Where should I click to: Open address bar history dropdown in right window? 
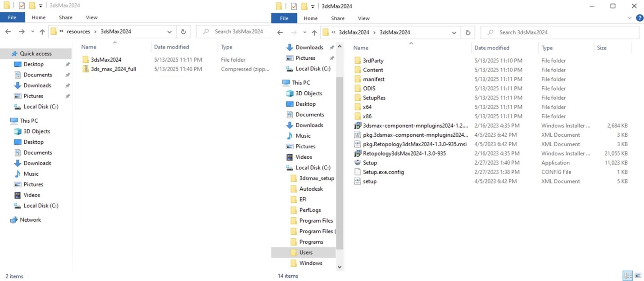[454, 32]
